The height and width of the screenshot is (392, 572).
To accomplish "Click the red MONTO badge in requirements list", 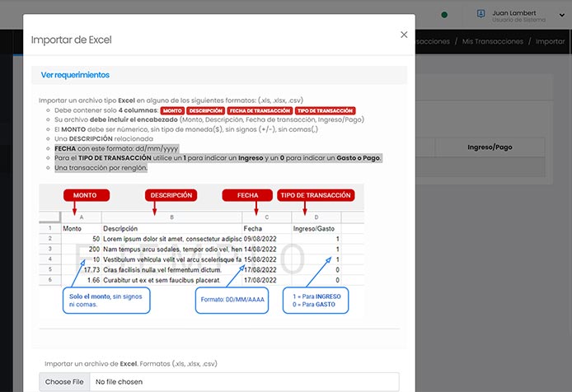I will (172, 110).
